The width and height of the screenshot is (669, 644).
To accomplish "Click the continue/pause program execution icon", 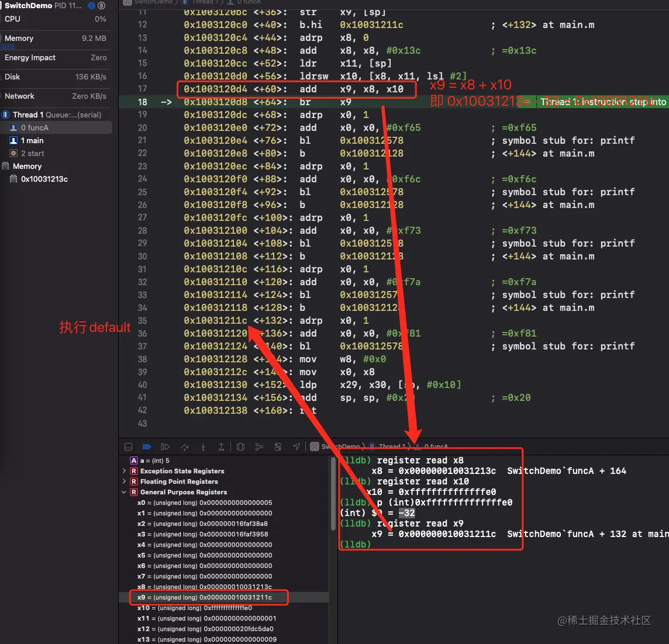I will coord(165,446).
